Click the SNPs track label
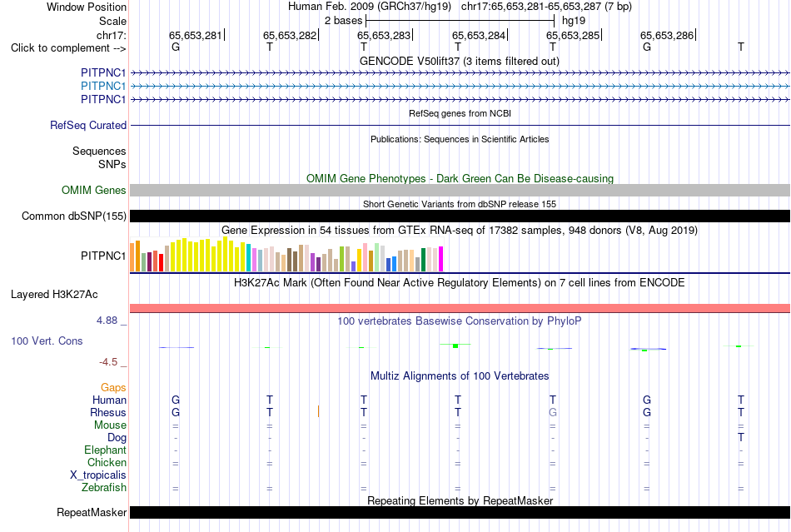This screenshot has height=532, width=791. [x=112, y=164]
